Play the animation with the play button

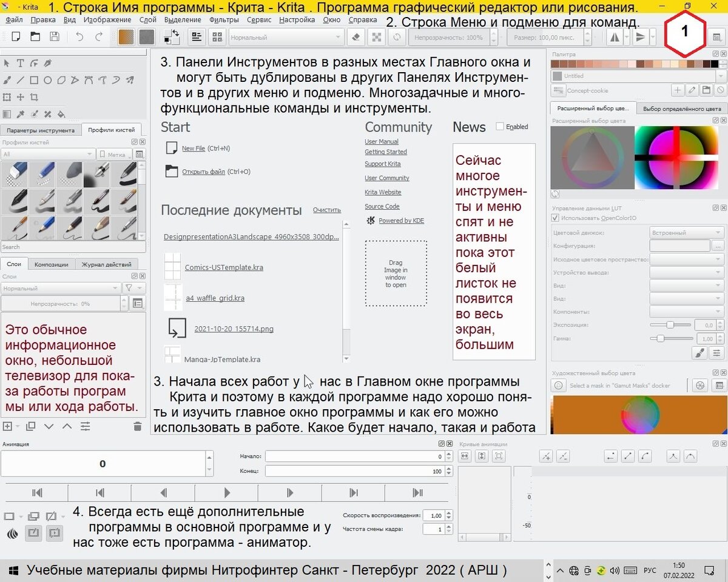[227, 492]
